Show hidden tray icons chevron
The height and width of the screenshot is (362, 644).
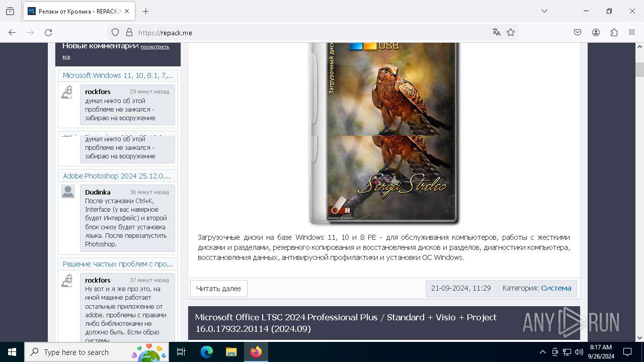(542, 352)
